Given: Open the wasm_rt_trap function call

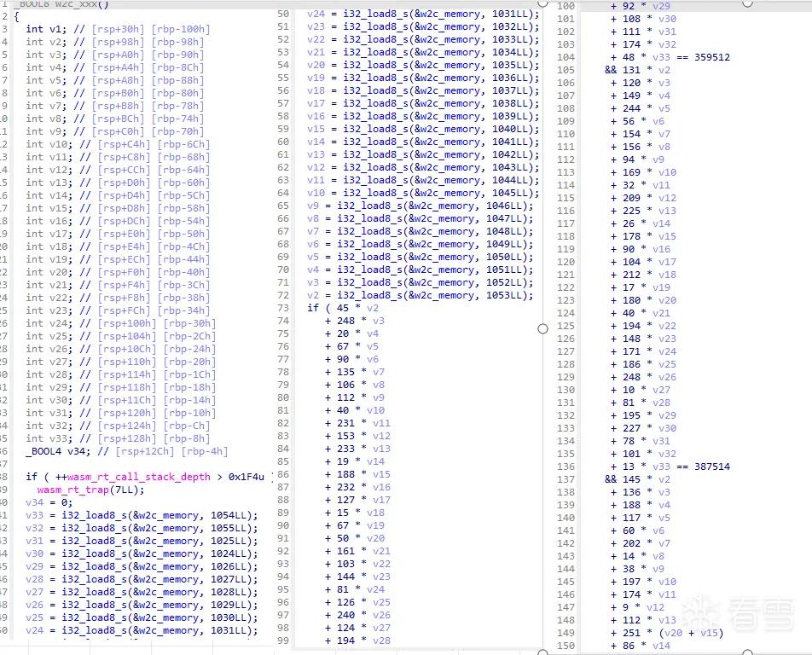Looking at the screenshot, I should pos(72,490).
